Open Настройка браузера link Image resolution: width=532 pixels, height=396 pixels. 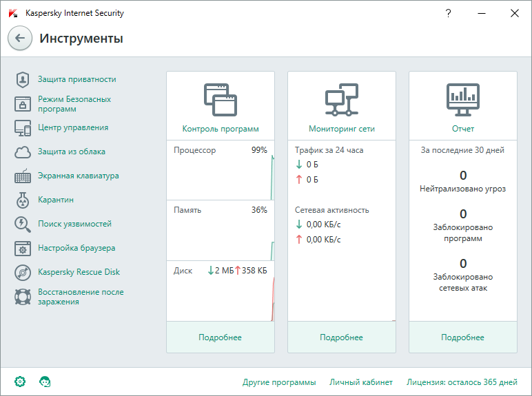tap(76, 248)
